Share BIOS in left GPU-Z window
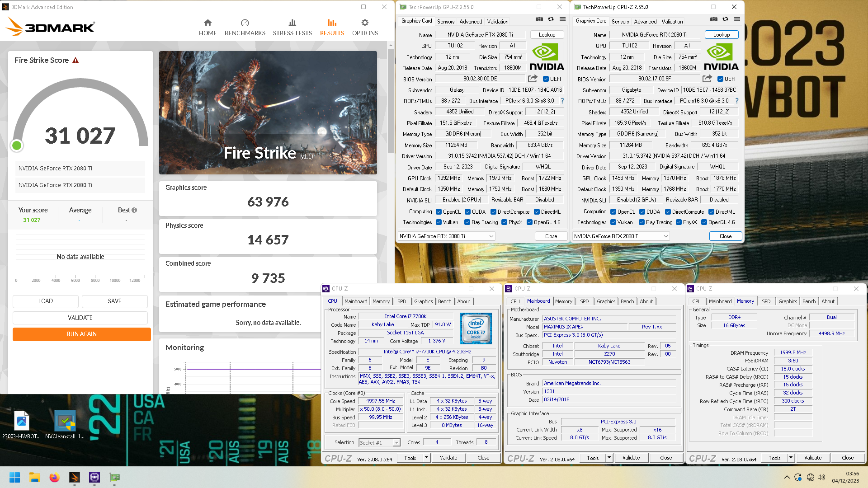This screenshot has height=488, width=868. click(533, 79)
